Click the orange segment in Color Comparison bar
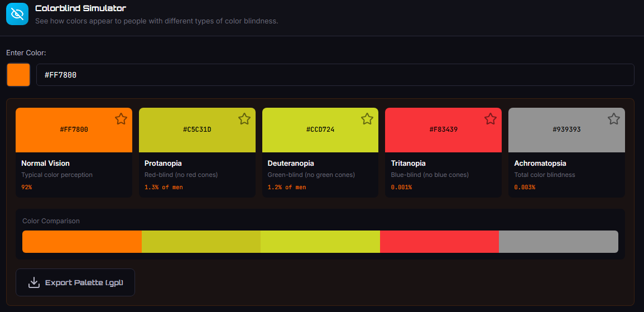 [x=81, y=242]
